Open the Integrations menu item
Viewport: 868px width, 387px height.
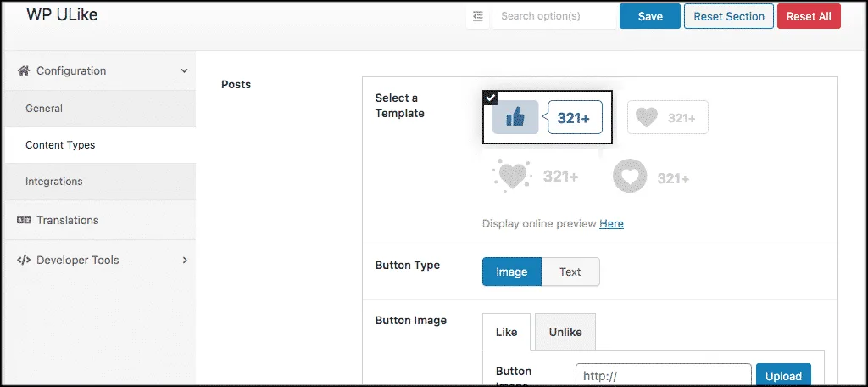click(100, 182)
